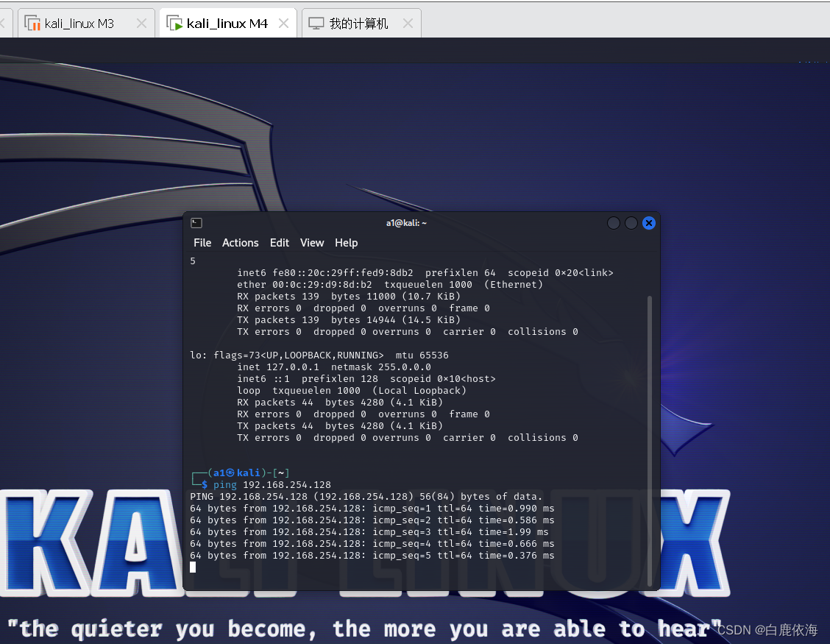Image resolution: width=830 pixels, height=644 pixels.
Task: Click the loop txqueuelen 1000 line
Action: tap(352, 391)
